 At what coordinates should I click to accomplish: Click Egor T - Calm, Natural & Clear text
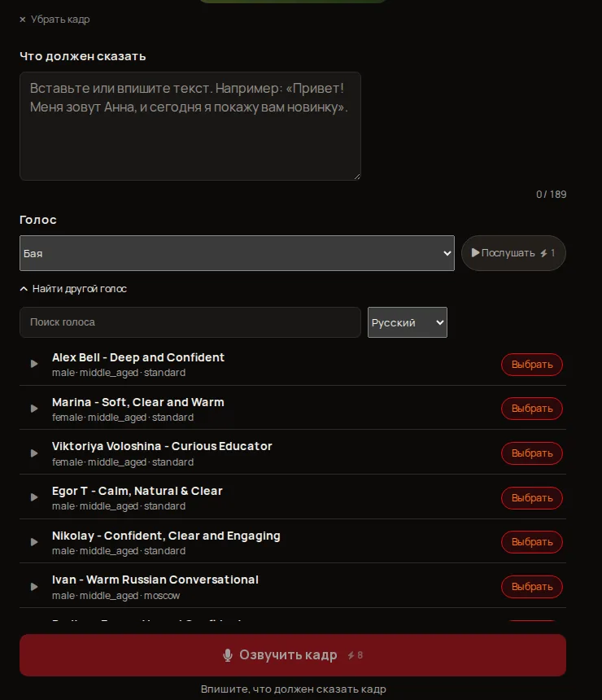pos(137,491)
